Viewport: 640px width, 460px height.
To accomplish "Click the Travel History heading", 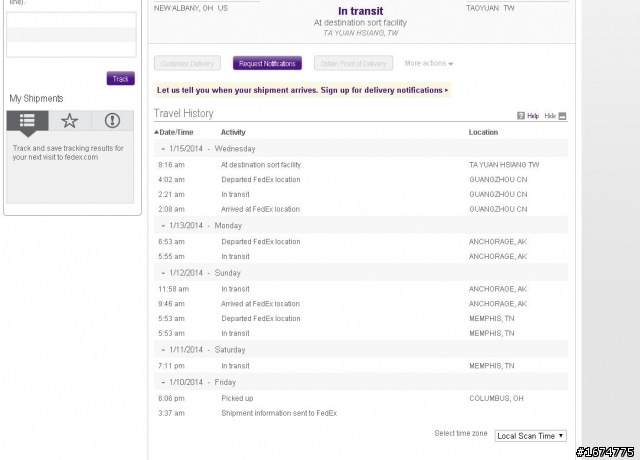I will click(184, 113).
